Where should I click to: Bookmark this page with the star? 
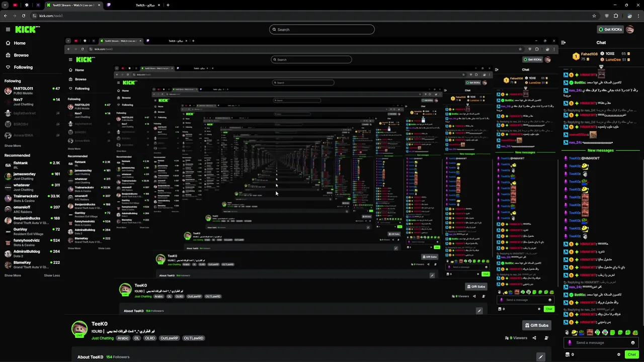(594, 16)
